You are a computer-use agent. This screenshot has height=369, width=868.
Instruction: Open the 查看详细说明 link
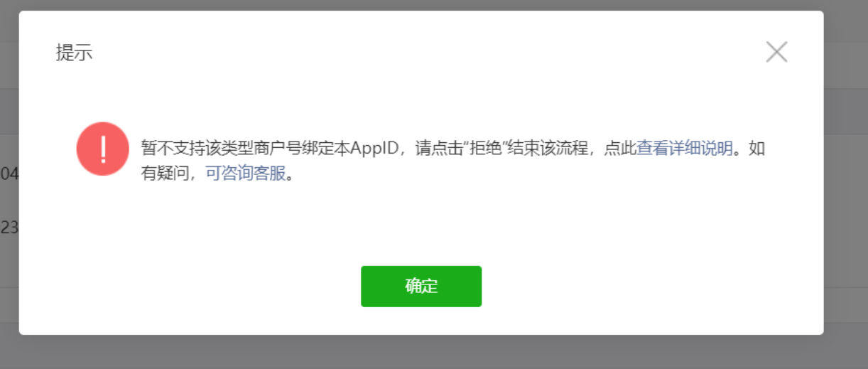(684, 149)
